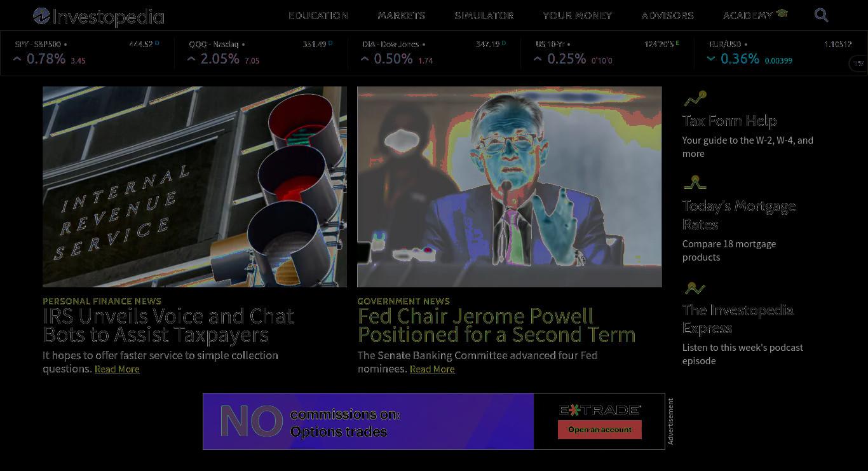Click the Investopedia logo
Screen dimensions: 868x471
[98, 17]
